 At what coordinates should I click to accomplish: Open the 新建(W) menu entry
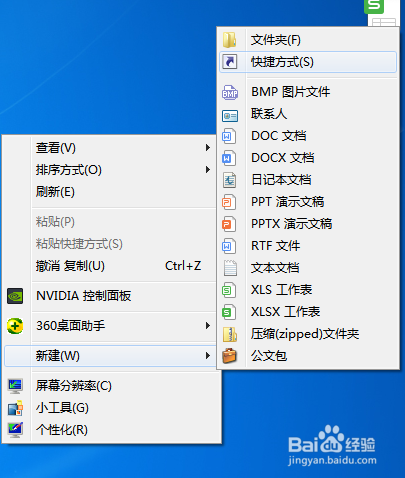point(110,356)
